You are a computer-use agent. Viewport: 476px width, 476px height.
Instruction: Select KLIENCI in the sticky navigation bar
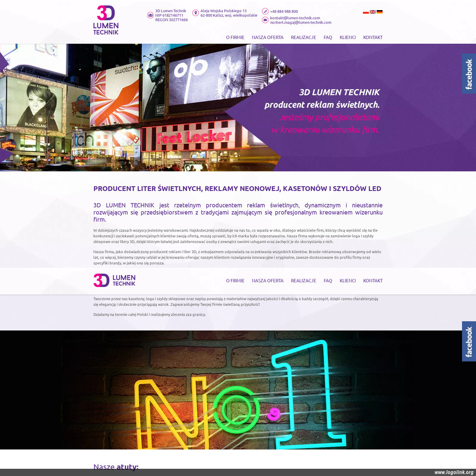tap(348, 281)
